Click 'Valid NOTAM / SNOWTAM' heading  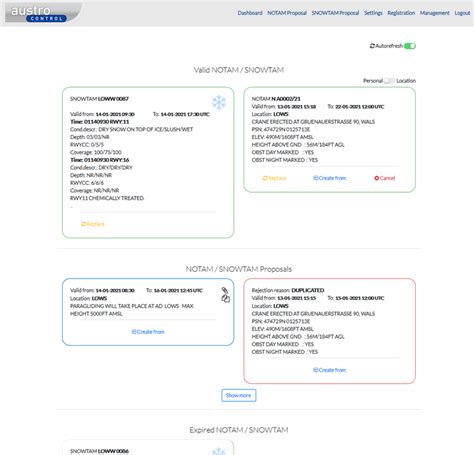(x=239, y=70)
